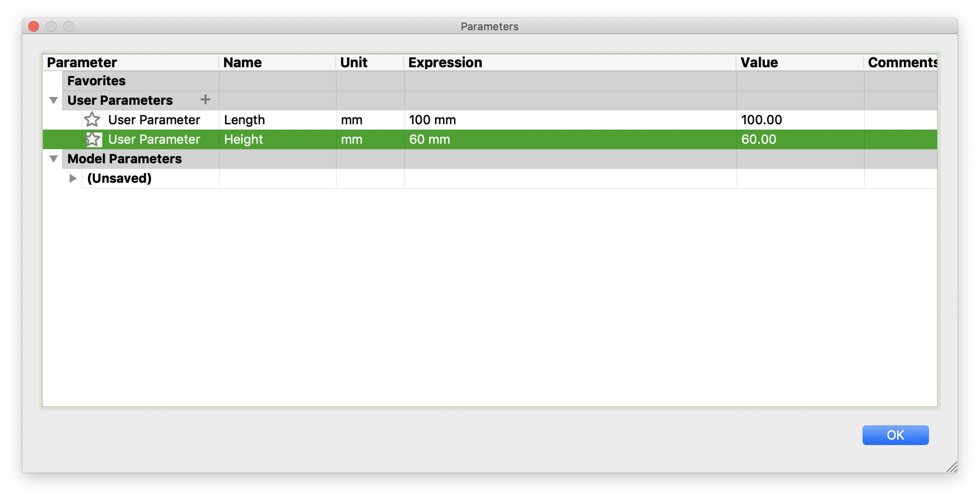Click the Name column header
Screen dimensions: 980x499
(x=242, y=62)
